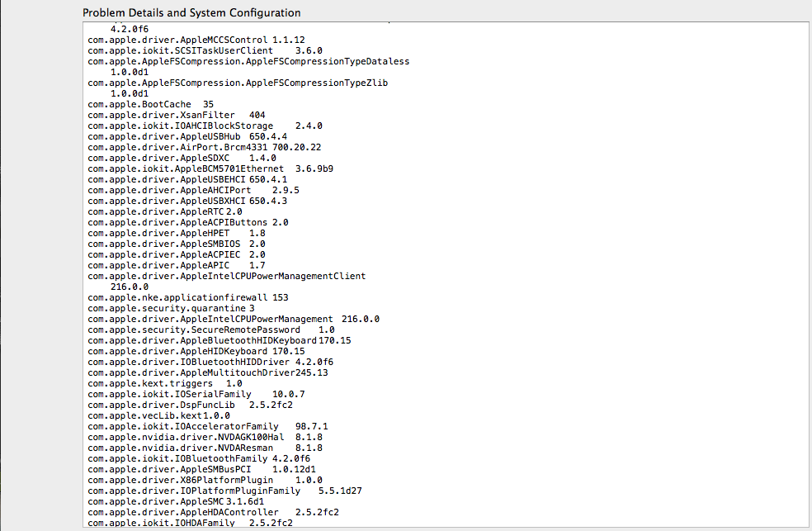Select the AppleHPET 1.8 line
812x531 pixels.
pos(177,233)
